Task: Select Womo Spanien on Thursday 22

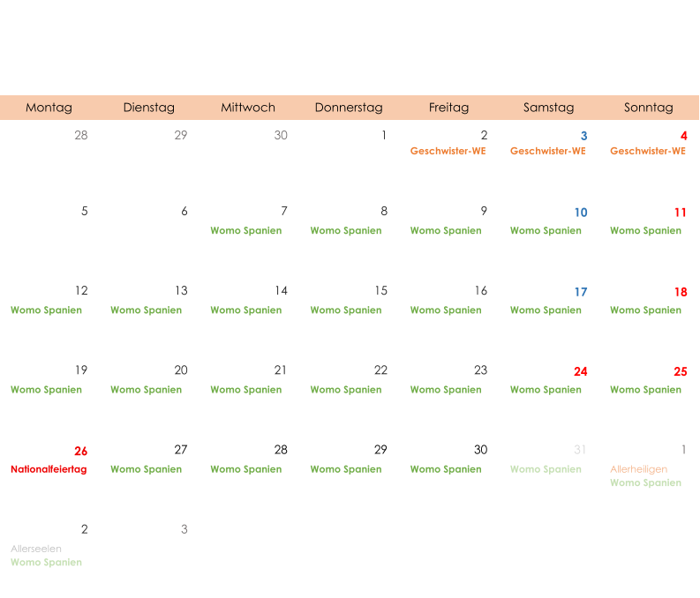Action: pyautogui.click(x=346, y=390)
